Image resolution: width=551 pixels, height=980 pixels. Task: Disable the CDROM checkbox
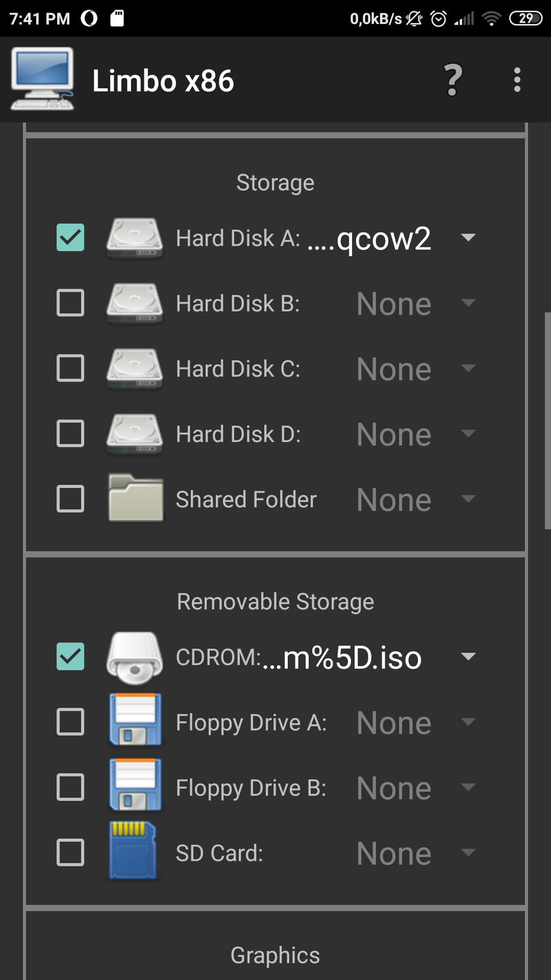70,657
